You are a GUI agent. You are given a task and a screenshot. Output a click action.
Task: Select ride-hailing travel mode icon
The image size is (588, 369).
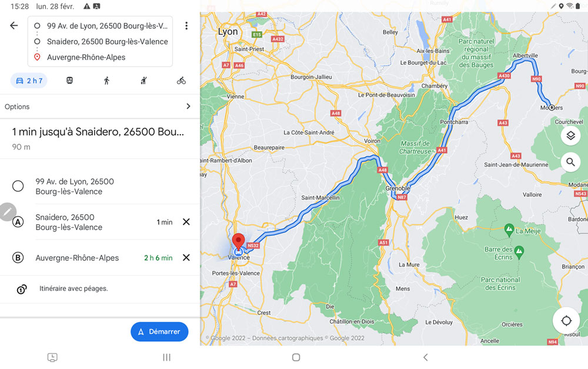click(x=143, y=80)
